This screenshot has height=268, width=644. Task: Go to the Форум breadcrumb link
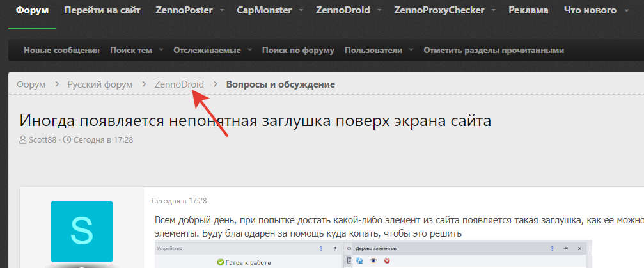coord(31,84)
